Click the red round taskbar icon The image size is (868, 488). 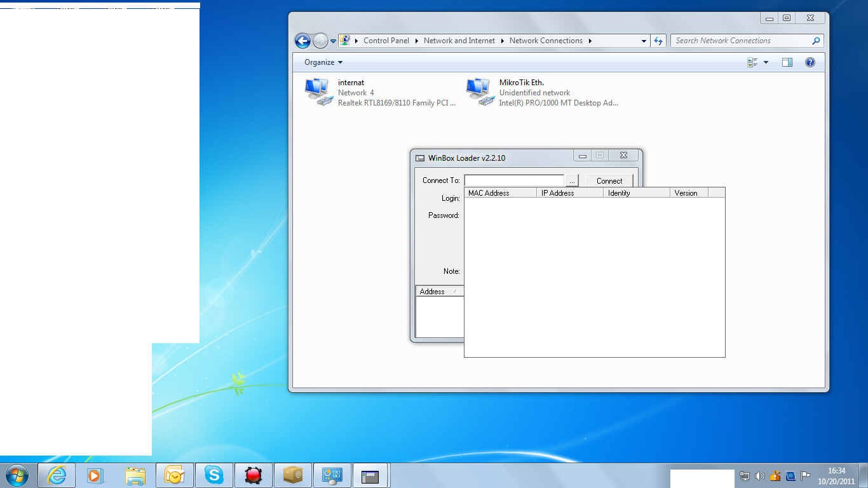click(254, 475)
